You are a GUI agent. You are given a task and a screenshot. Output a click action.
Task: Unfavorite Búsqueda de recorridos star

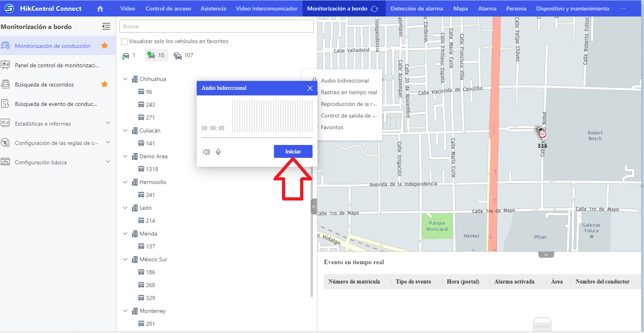(105, 84)
